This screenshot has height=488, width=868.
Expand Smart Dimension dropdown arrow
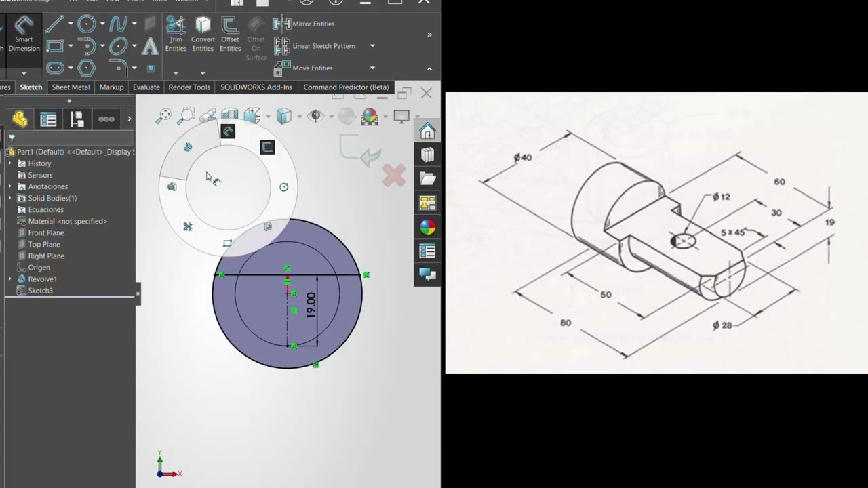24,73
